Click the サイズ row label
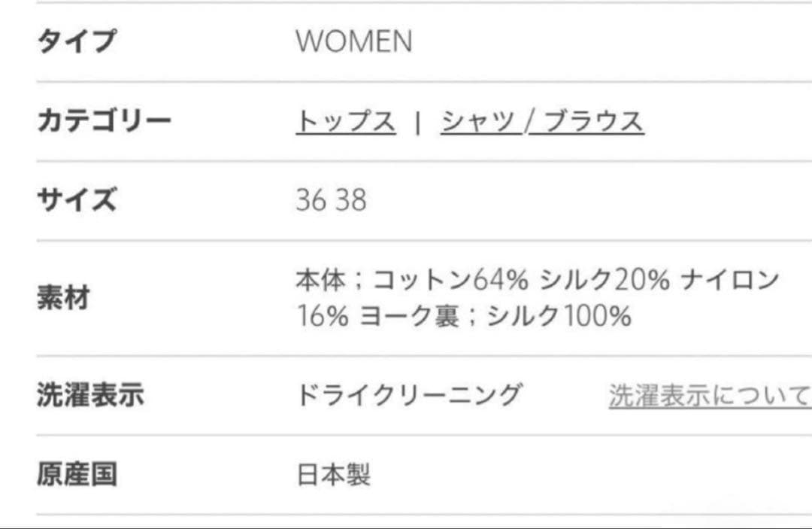 77,201
